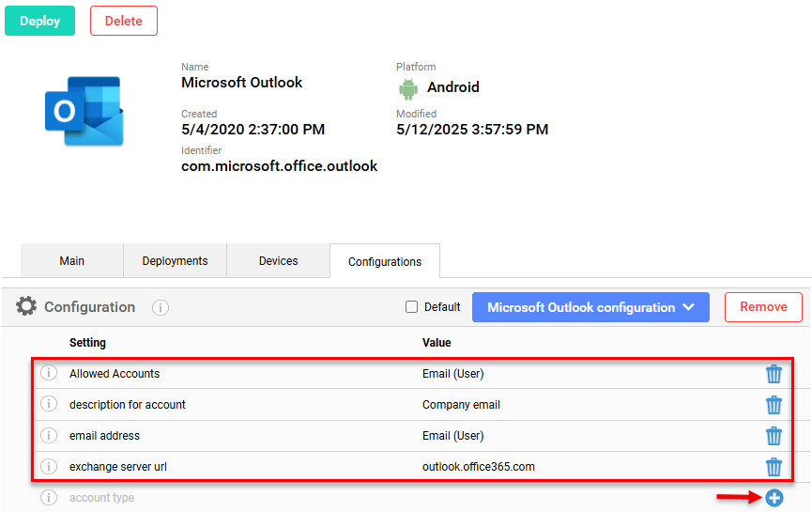Click info icon beside exchange server url
812x512 pixels.
49,466
